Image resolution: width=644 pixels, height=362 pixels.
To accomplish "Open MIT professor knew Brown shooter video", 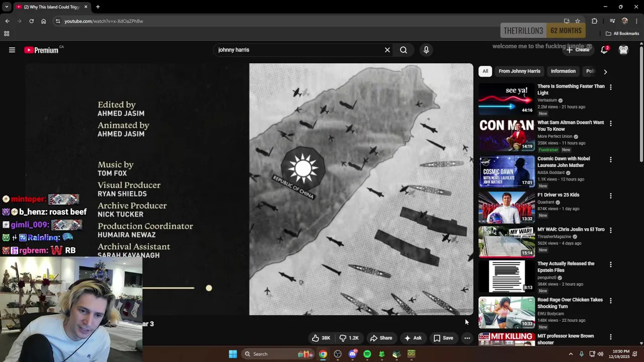I will (566, 339).
